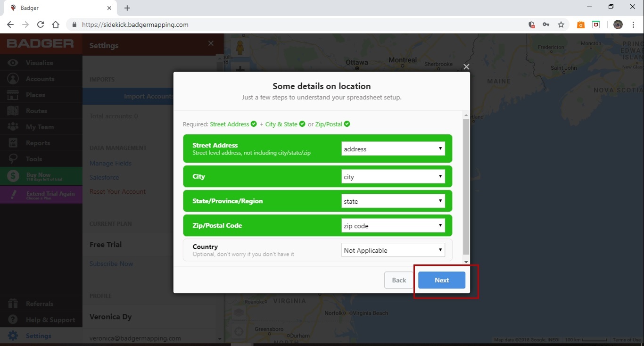Screen dimensions: 644x346
Task: Click the BADGER logo
Action: coord(41,44)
